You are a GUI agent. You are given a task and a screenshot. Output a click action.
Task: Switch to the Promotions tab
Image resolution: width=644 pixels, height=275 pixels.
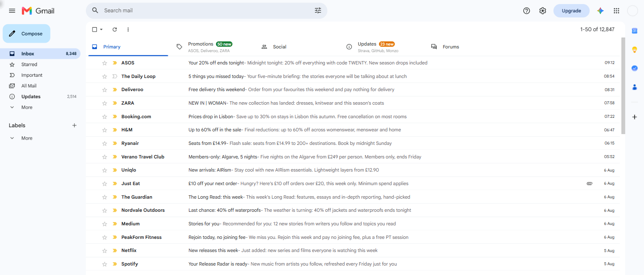[213, 47]
